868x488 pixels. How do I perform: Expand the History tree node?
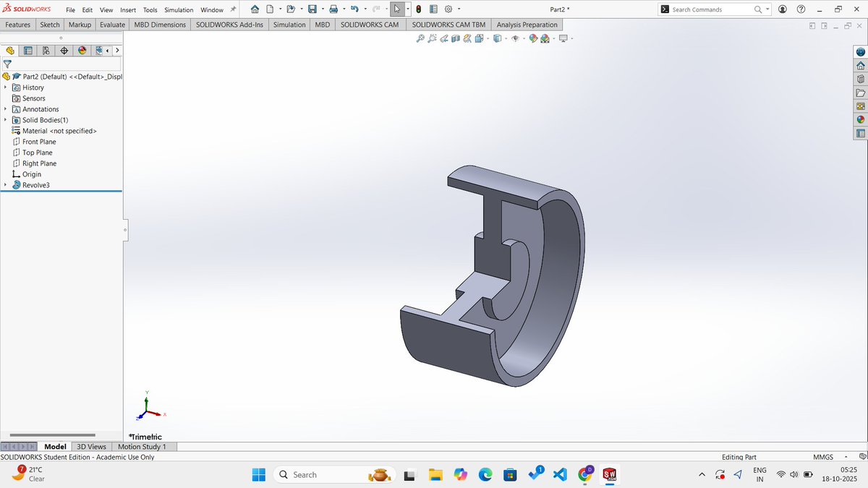pyautogui.click(x=6, y=87)
